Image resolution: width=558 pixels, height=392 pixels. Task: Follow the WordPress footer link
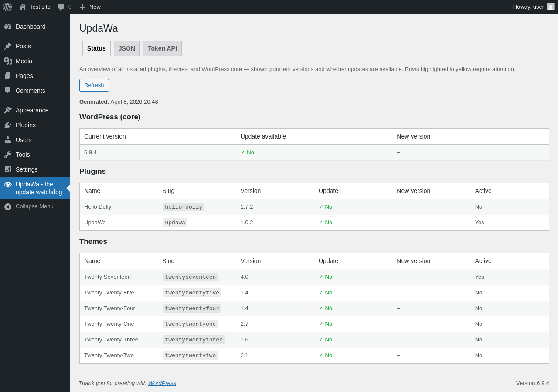[x=162, y=383]
